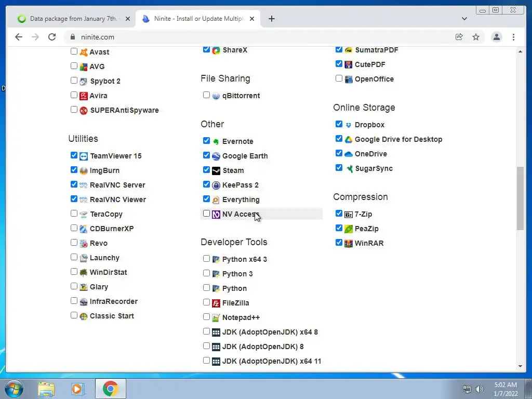Click the Notepad++ icon

click(216, 318)
